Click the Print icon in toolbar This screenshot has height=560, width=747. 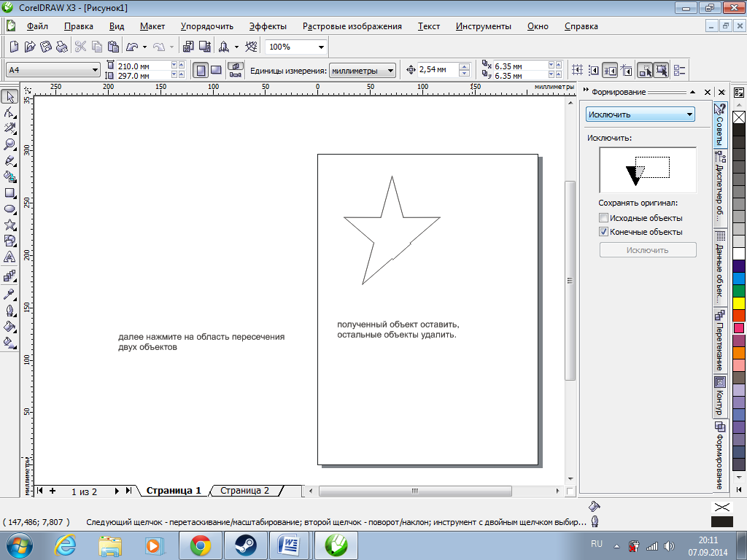point(62,47)
